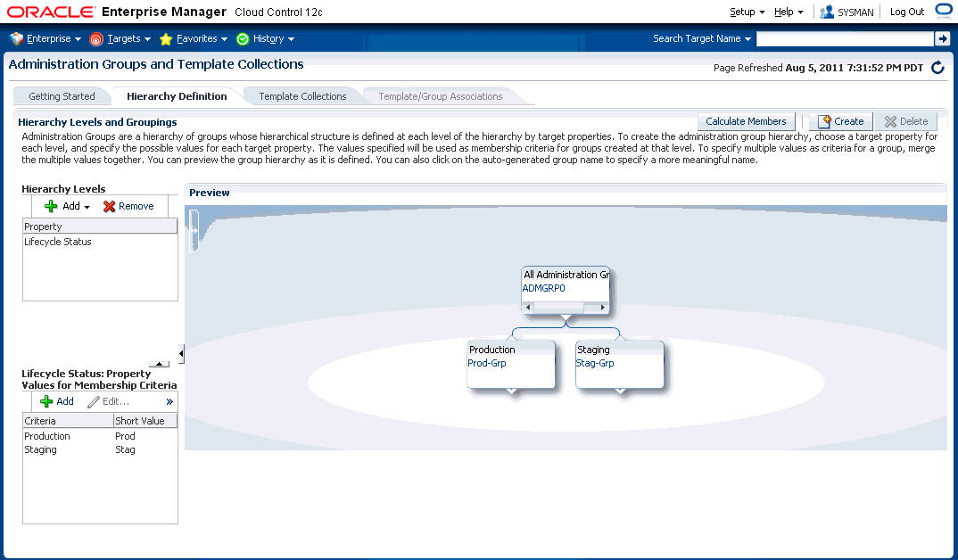Click the Prod short value cell
The height and width of the screenshot is (560, 958).
point(125,436)
